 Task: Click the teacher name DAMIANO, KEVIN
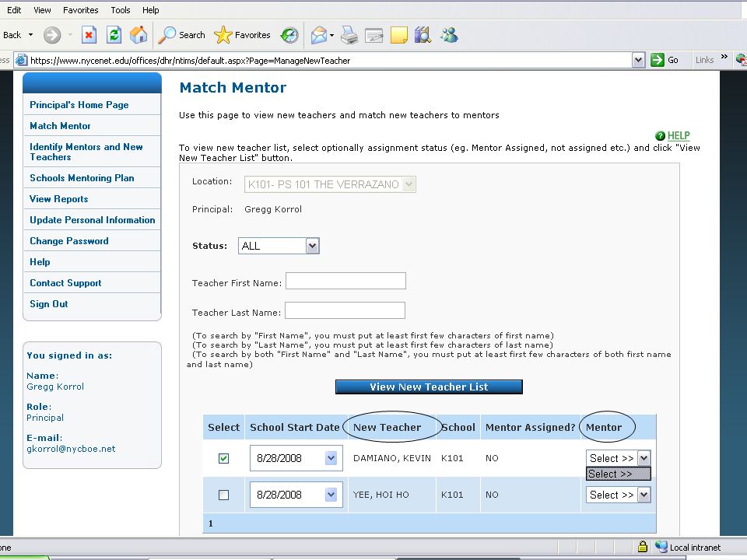pyautogui.click(x=392, y=458)
